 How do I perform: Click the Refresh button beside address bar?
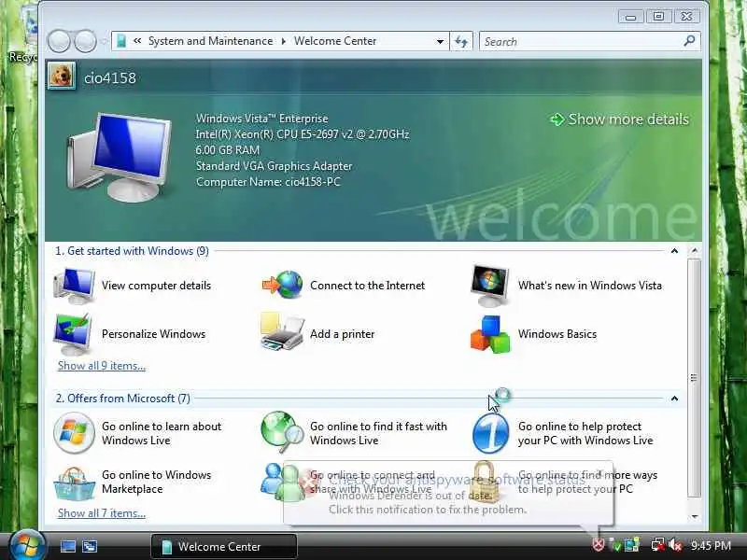(x=461, y=41)
